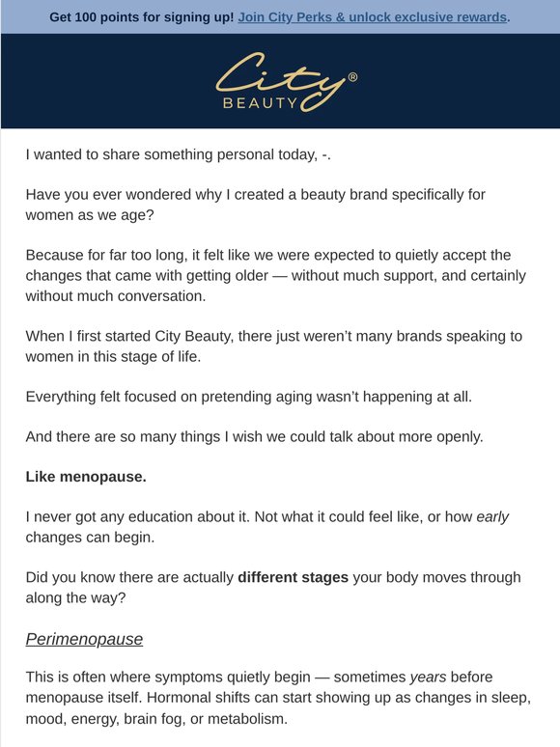Click the 'This is often where symptoms' paragraph
Screen dimensions: 560x747
(x=278, y=698)
